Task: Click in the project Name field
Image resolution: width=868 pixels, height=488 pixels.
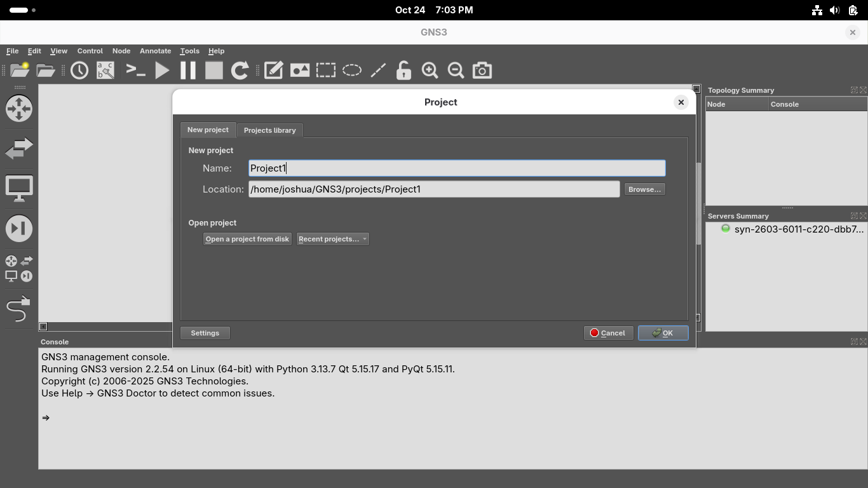Action: (456, 168)
